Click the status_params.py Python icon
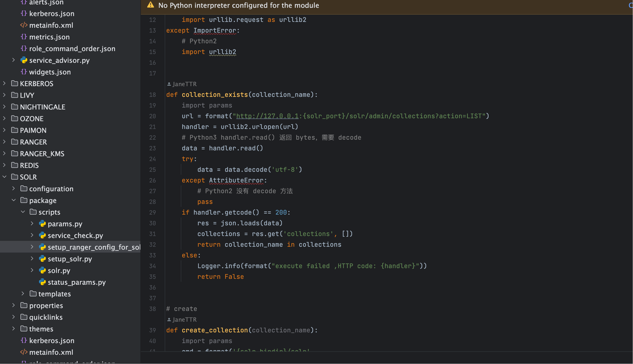Screen dimensions: 633x364 [42, 282]
